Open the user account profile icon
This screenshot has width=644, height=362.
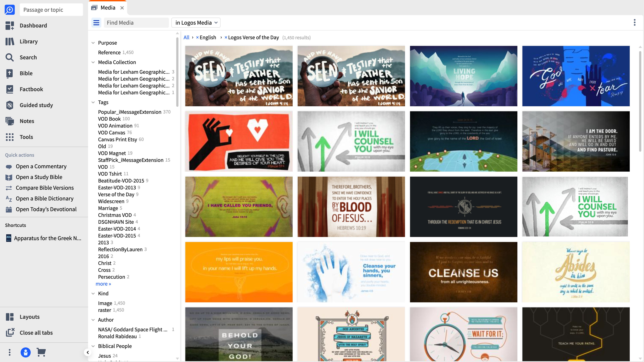tap(25, 352)
